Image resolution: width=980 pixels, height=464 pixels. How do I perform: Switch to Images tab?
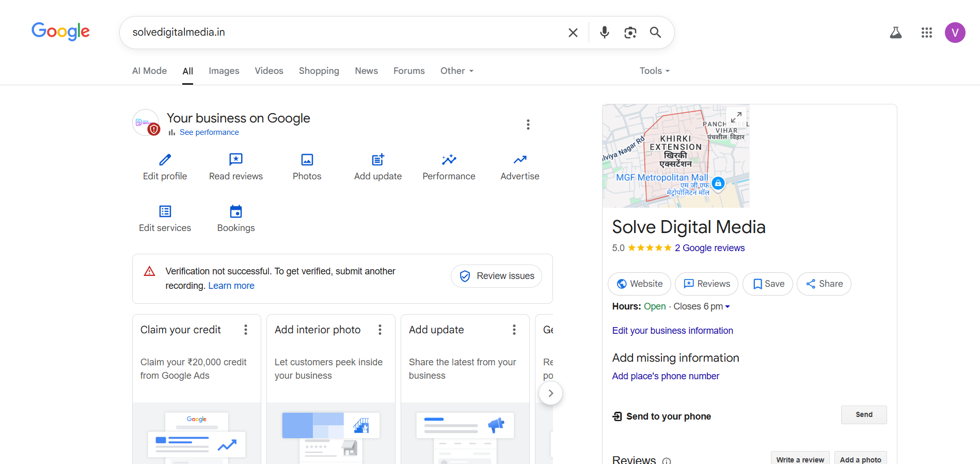224,71
